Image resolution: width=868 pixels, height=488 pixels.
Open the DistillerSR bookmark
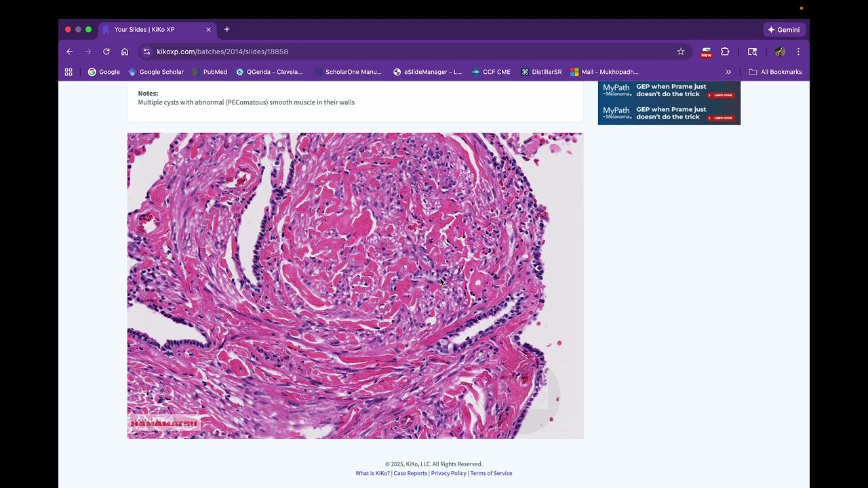click(x=541, y=72)
